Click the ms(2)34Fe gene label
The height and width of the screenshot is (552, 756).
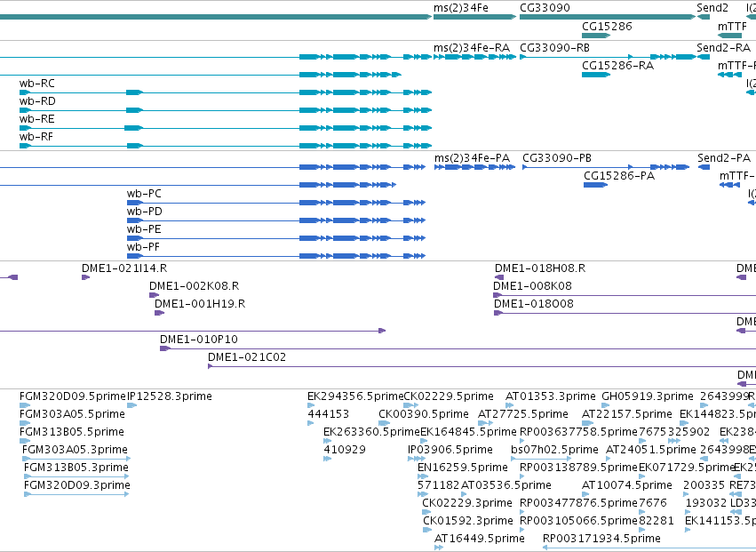coord(460,8)
